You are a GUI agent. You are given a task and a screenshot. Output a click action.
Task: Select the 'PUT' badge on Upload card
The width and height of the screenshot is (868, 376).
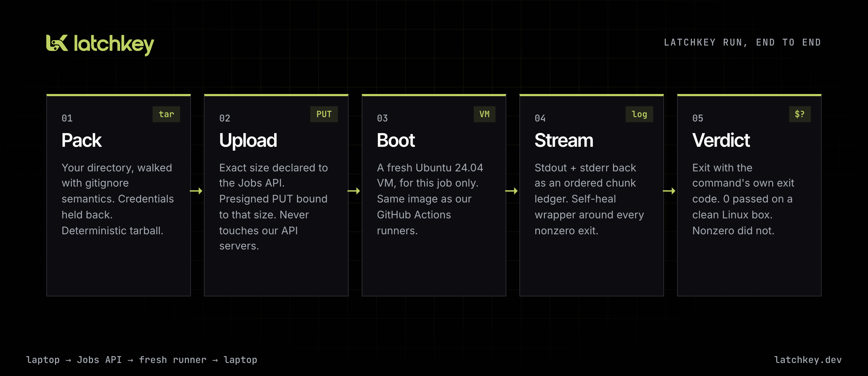pos(324,114)
